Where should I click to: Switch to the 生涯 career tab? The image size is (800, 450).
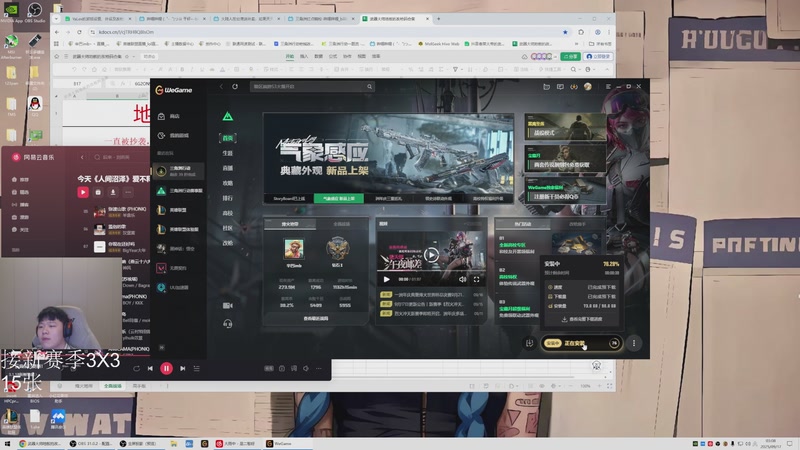pos(228,153)
